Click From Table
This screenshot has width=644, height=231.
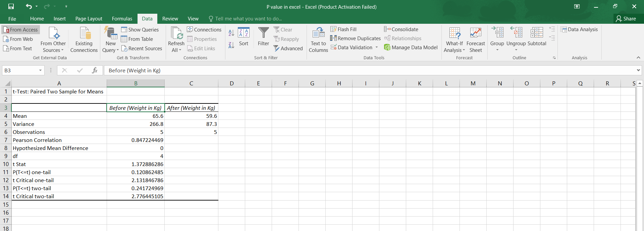[137, 39]
